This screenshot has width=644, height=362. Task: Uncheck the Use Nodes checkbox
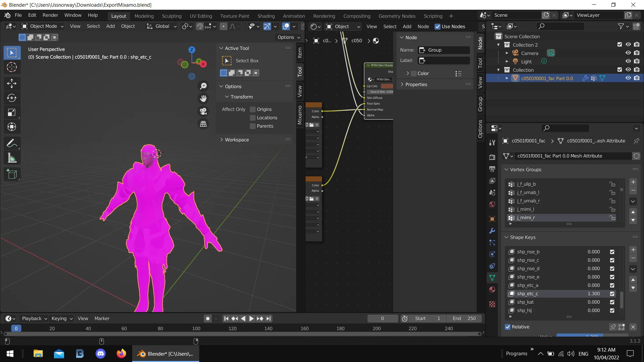pyautogui.click(x=437, y=26)
